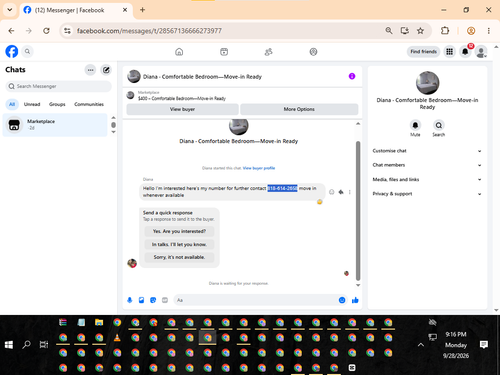Open Windows taskbar search
Viewport: 500px width, 375px height.
(x=26, y=345)
